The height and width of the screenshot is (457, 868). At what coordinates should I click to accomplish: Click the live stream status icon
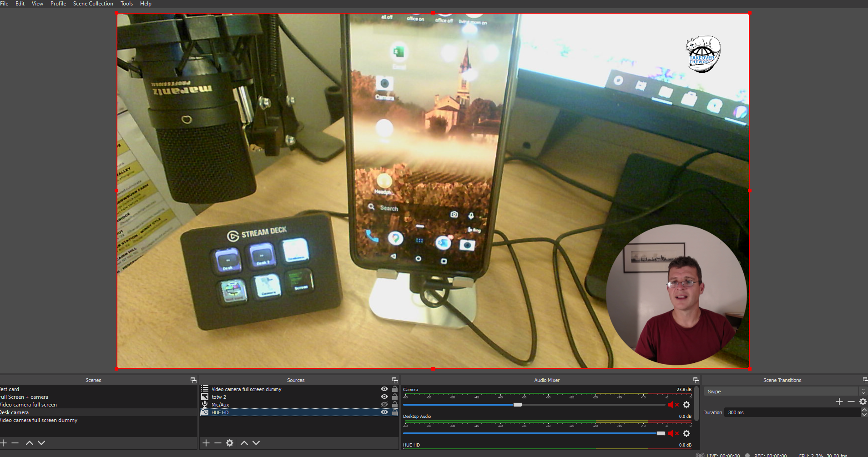[700, 455]
